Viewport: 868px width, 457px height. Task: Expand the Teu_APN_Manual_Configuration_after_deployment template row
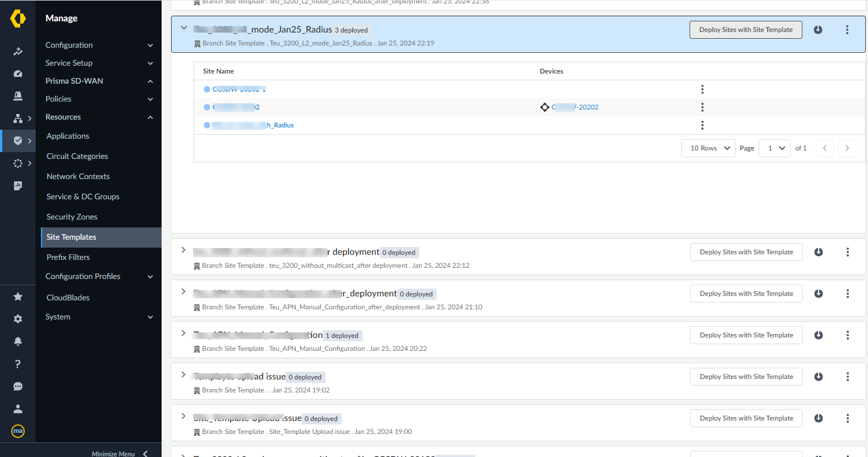pyautogui.click(x=183, y=291)
